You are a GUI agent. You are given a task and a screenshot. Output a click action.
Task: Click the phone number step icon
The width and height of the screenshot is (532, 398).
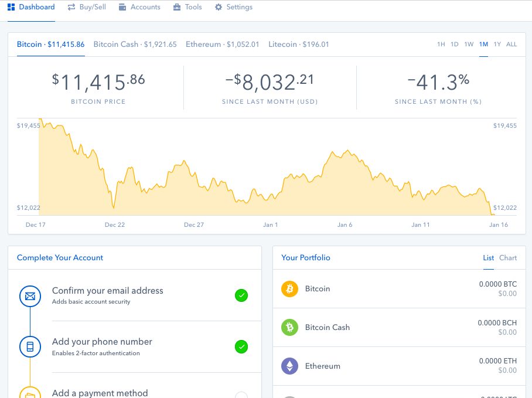(x=30, y=347)
